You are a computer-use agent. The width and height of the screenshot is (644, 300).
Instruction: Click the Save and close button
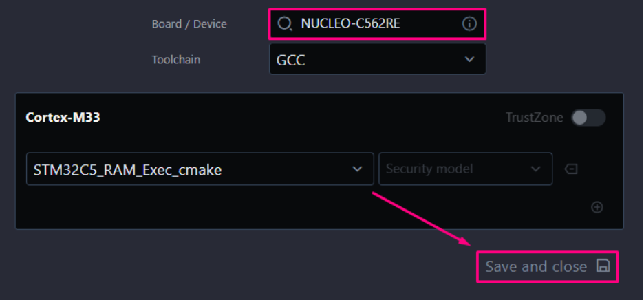[x=548, y=266]
